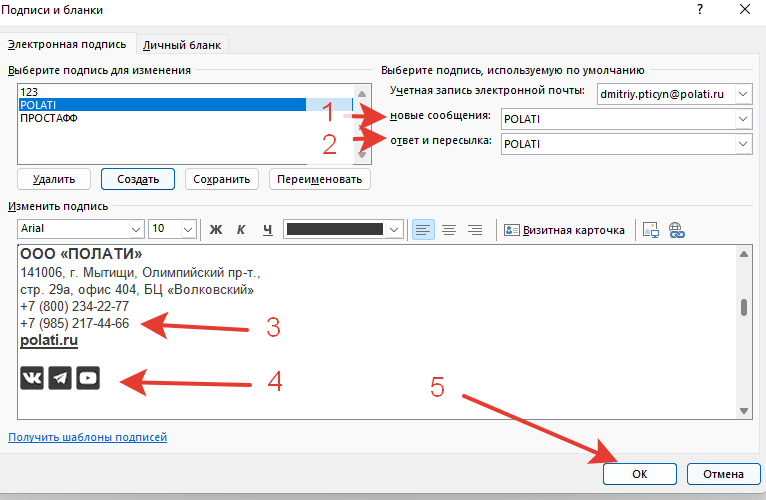
Task: Click the address line 141006, г. Мытищи
Action: click(x=140, y=272)
